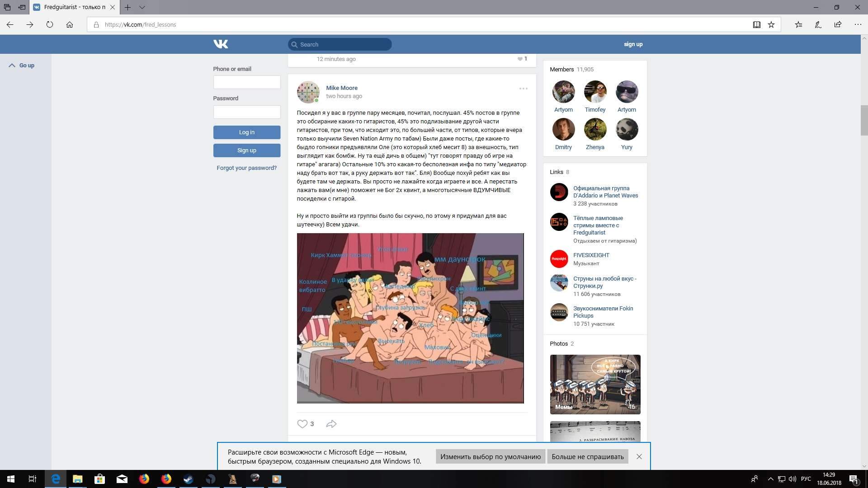Open Edge settings and more menu
Viewport: 868px width, 488px height.
point(858,25)
